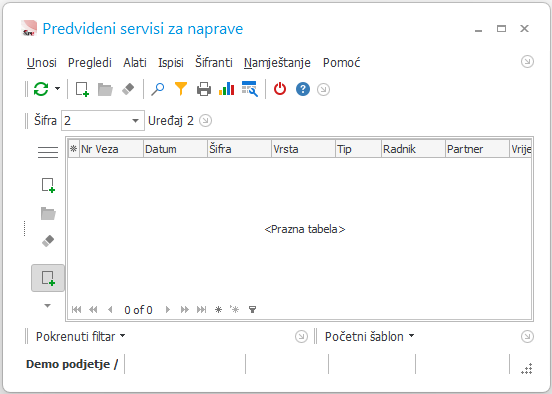The height and width of the screenshot is (394, 552).
Task: Click the table search icon
Action: pyautogui.click(x=250, y=89)
